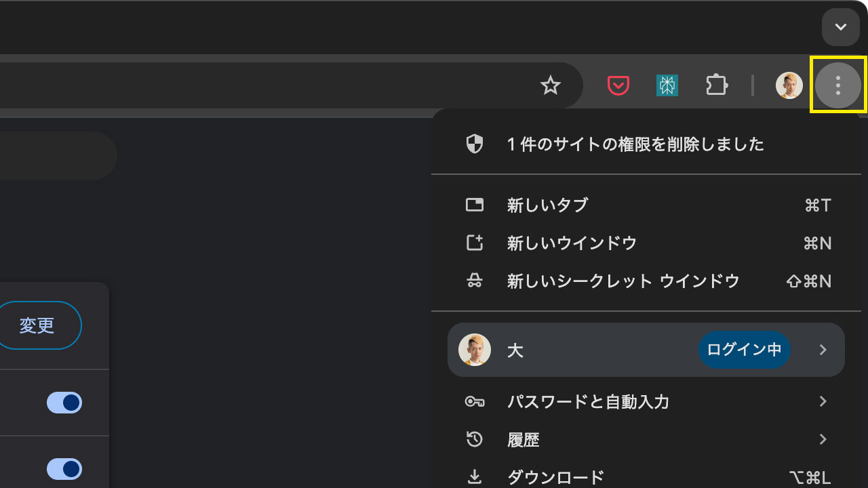Click the 変更 button
Screen dimensions: 868x488
coord(37,326)
